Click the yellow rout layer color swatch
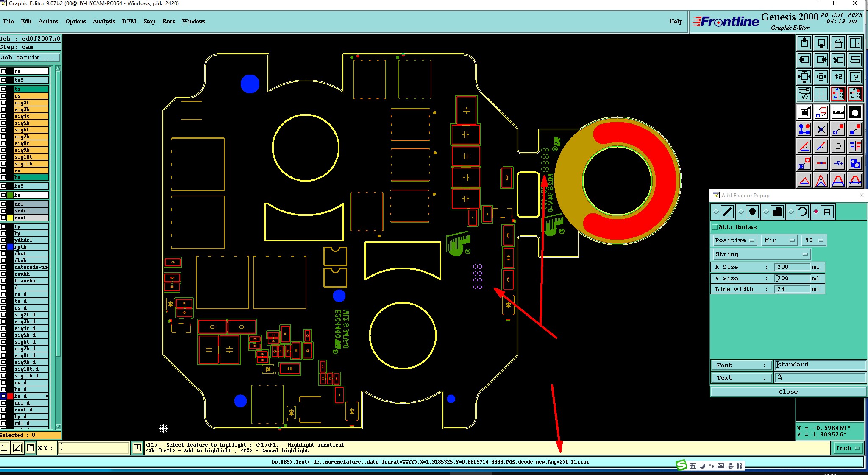 pos(10,218)
